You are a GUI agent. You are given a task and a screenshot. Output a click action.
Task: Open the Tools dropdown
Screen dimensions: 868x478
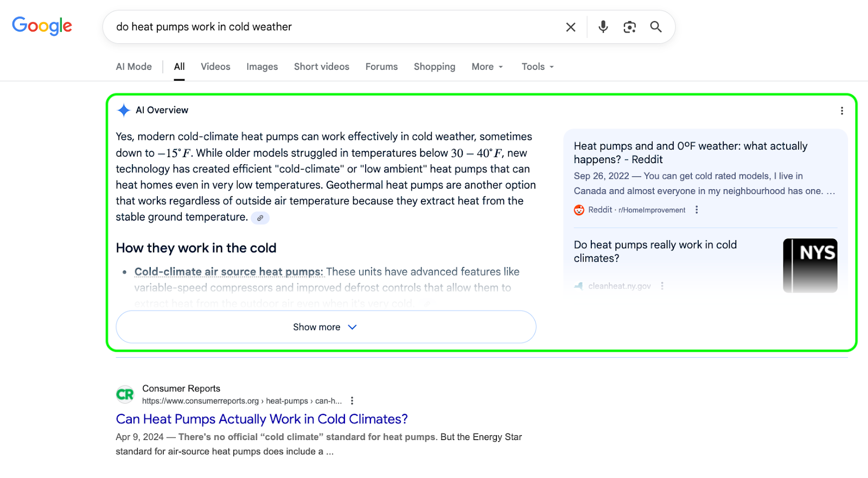(x=537, y=67)
